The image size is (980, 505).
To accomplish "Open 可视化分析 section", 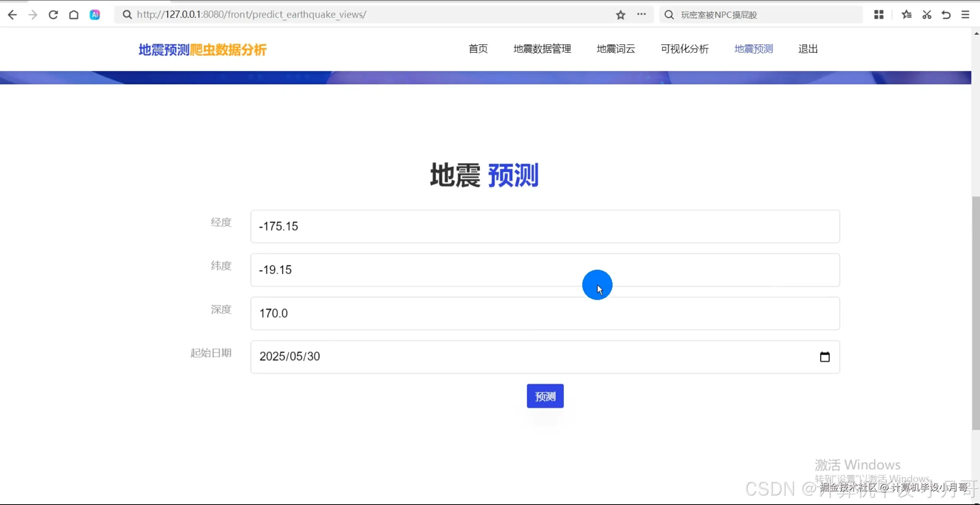I will click(684, 49).
